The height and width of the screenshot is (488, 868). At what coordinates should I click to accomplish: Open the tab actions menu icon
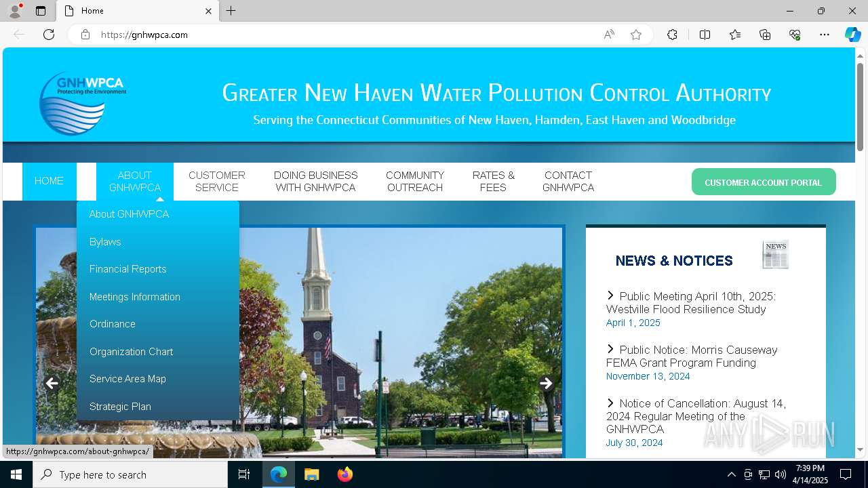(41, 11)
